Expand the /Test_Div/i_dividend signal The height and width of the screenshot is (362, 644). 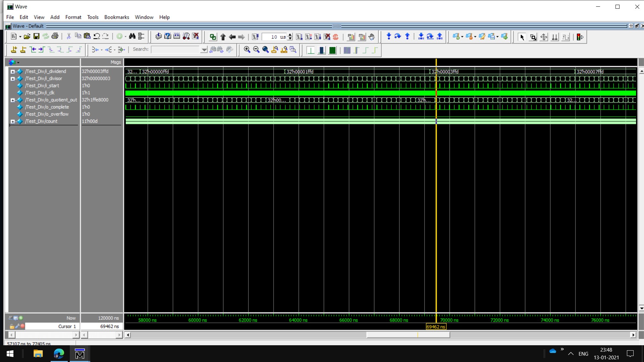(x=12, y=72)
